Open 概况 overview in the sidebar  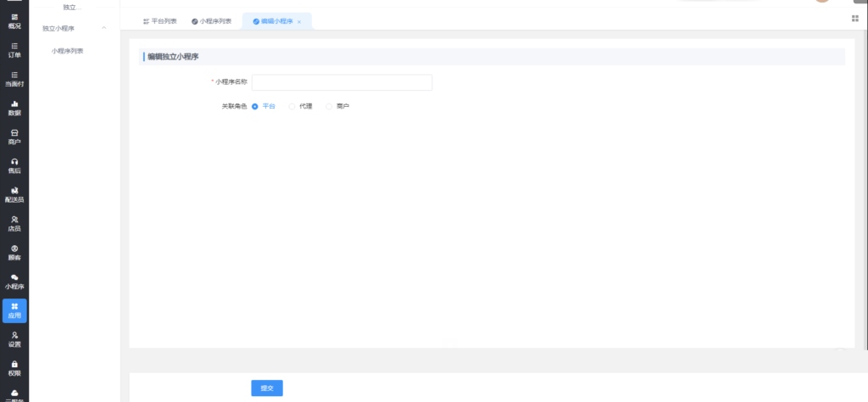(x=14, y=20)
